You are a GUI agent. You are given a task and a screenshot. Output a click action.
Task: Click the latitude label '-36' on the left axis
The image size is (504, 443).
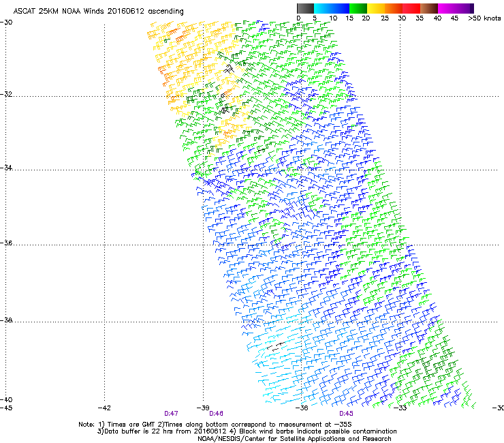point(6,243)
